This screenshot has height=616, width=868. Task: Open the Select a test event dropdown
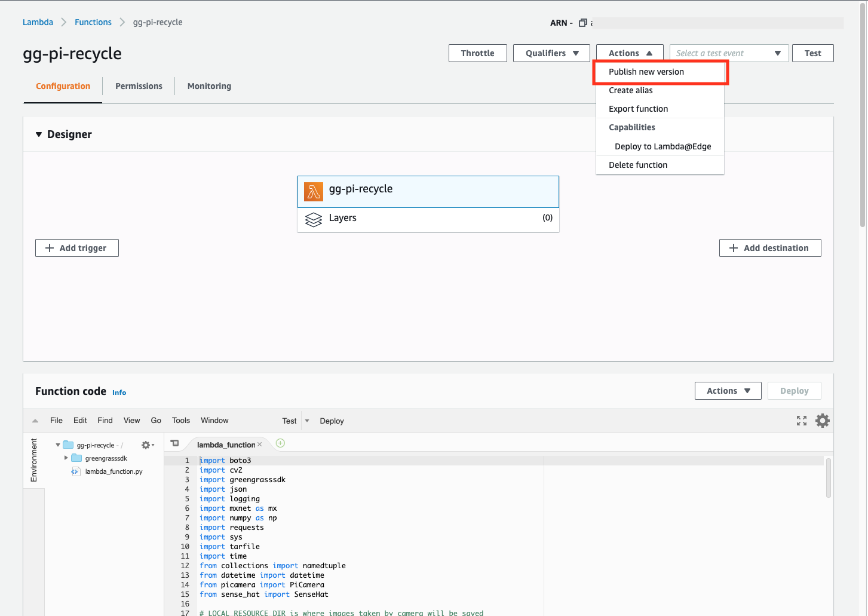[x=729, y=53]
